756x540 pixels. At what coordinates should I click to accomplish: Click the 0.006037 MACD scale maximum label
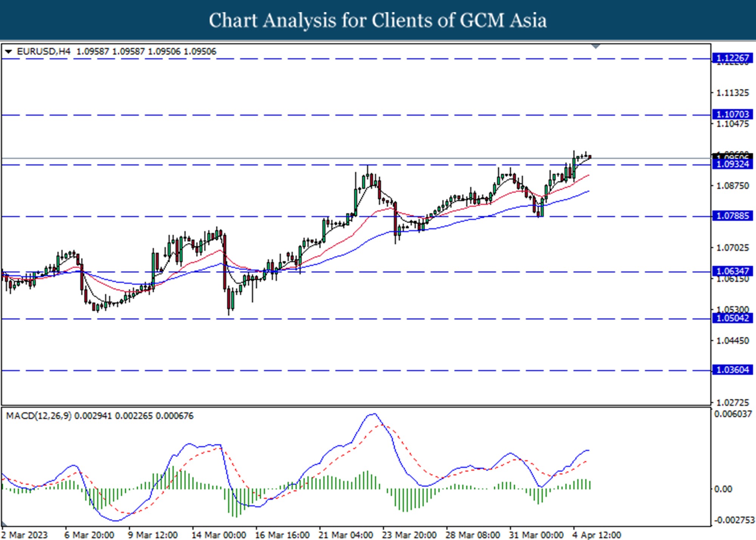(x=733, y=414)
